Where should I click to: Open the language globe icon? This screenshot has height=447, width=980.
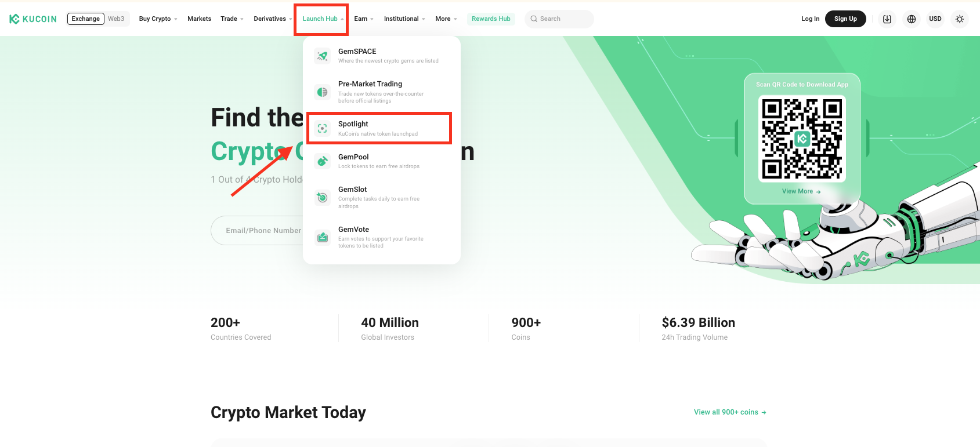[912, 19]
